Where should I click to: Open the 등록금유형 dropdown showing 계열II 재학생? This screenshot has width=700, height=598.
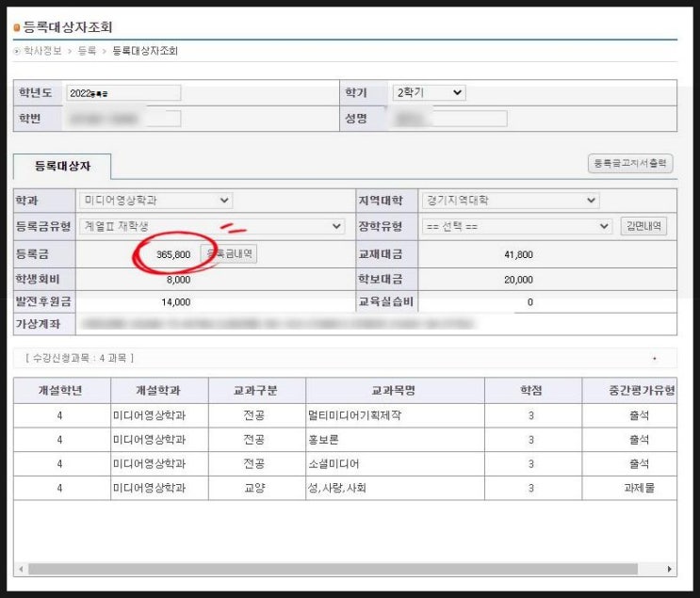point(212,226)
